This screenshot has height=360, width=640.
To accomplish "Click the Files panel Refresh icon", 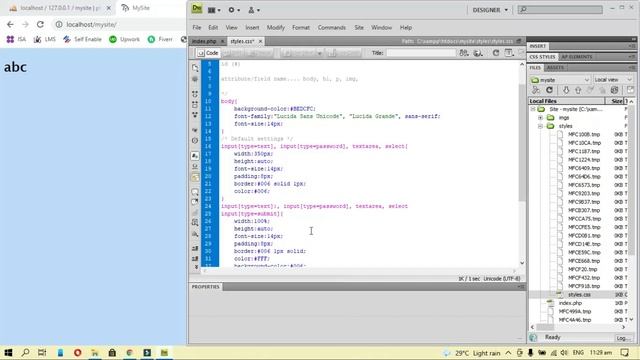I will click(549, 90).
